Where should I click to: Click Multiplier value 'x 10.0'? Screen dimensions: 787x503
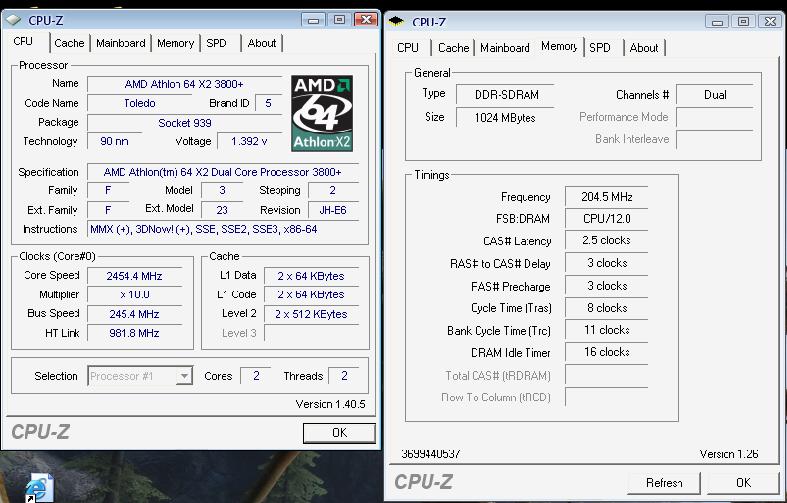[x=134, y=294]
